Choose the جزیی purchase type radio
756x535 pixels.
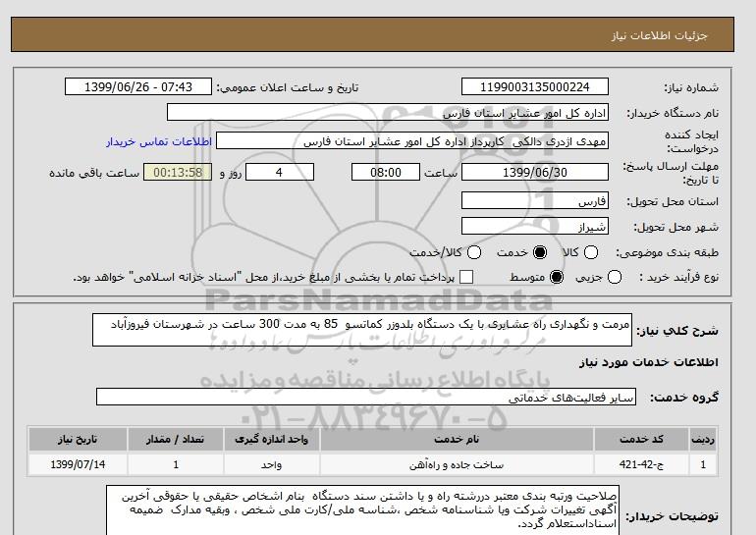(615, 277)
